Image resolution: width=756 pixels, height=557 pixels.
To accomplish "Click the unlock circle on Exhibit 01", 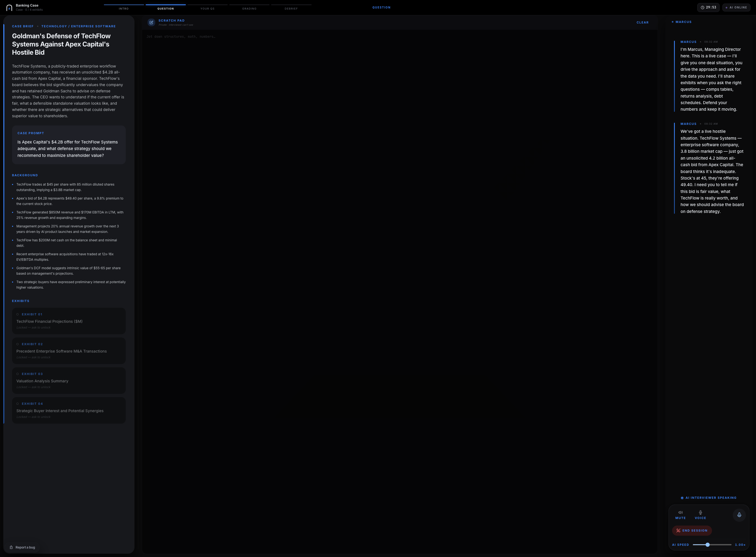I will (x=17, y=314).
